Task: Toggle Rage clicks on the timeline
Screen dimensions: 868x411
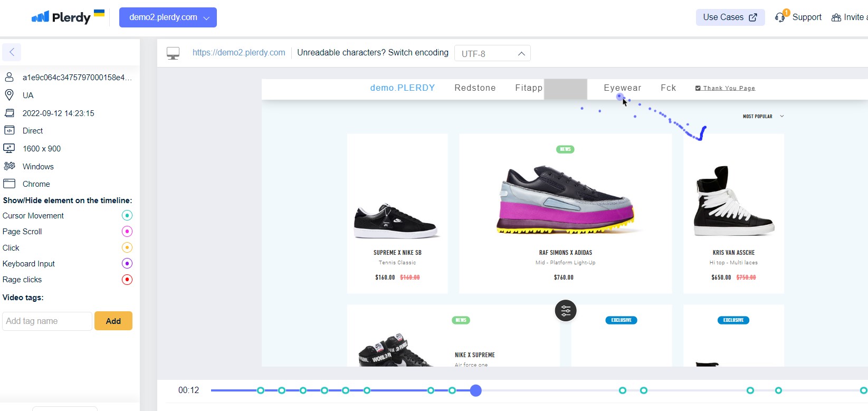Action: pos(127,280)
